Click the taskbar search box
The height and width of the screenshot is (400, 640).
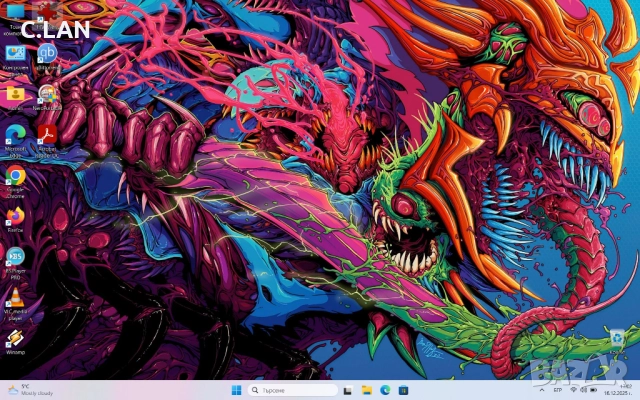tap(292, 389)
